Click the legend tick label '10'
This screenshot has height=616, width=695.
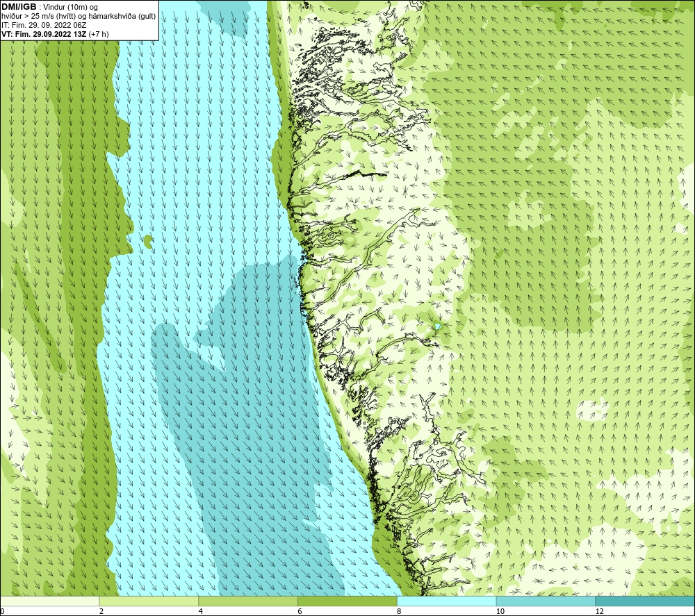tap(500, 612)
